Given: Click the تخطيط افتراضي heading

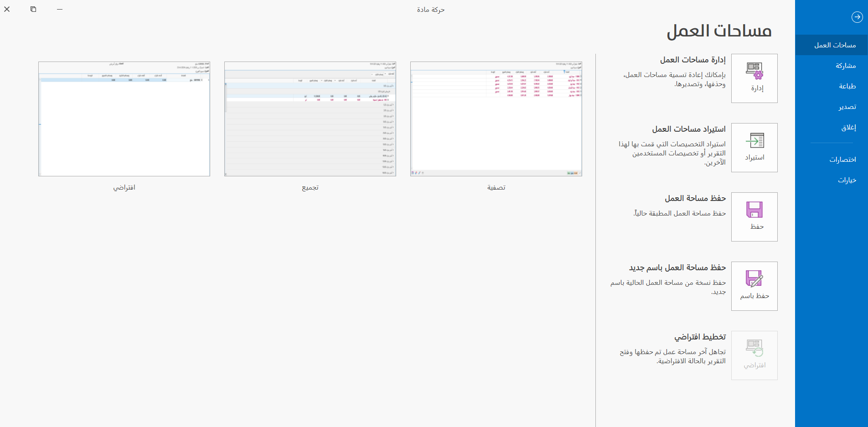Looking at the screenshot, I should click(700, 337).
